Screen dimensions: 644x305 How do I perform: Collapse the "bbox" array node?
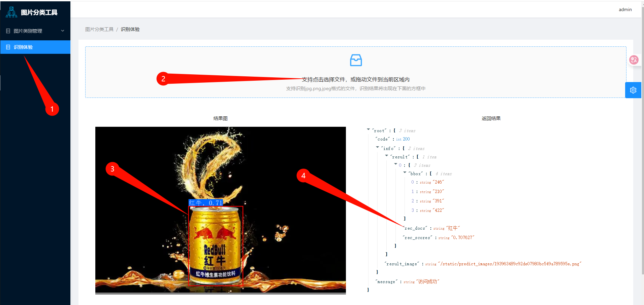pyautogui.click(x=405, y=173)
